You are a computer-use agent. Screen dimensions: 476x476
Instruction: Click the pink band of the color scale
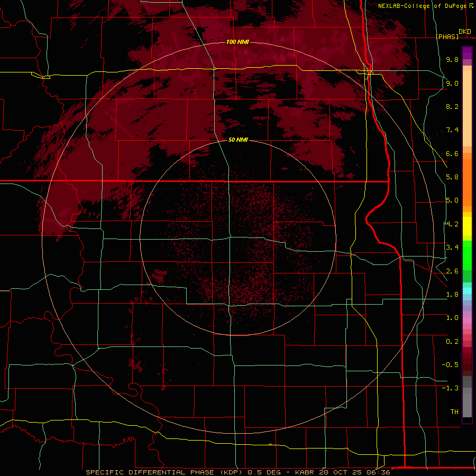pyautogui.click(x=467, y=321)
